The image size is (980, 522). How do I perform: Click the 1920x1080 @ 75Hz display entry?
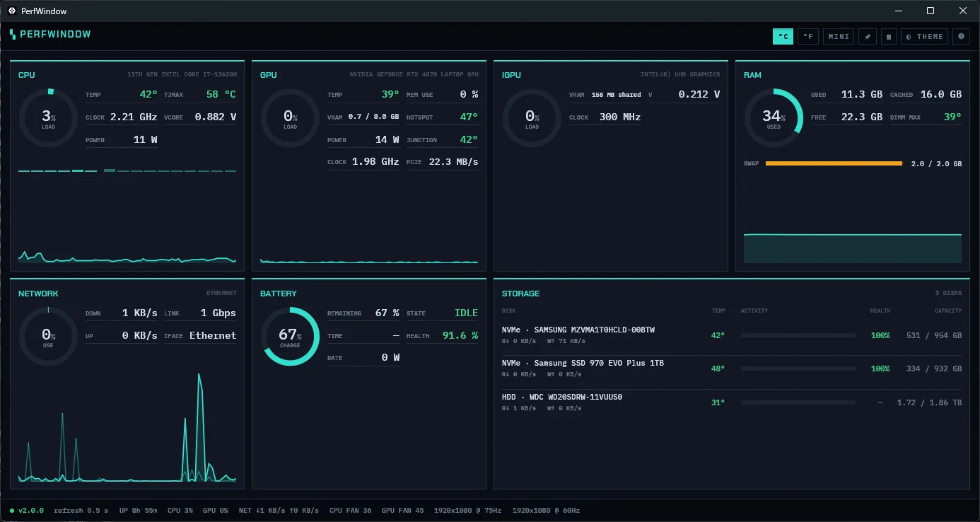468,511
